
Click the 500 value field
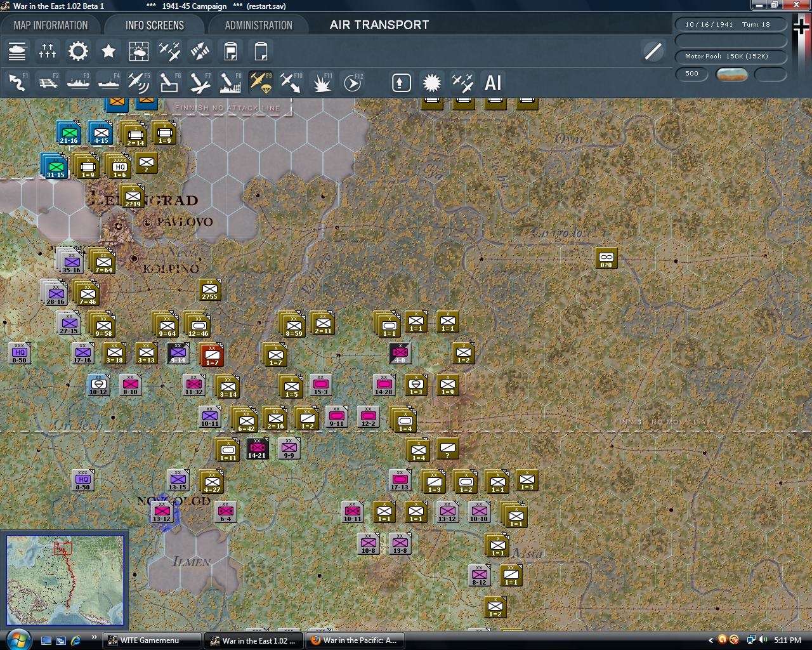(x=692, y=74)
